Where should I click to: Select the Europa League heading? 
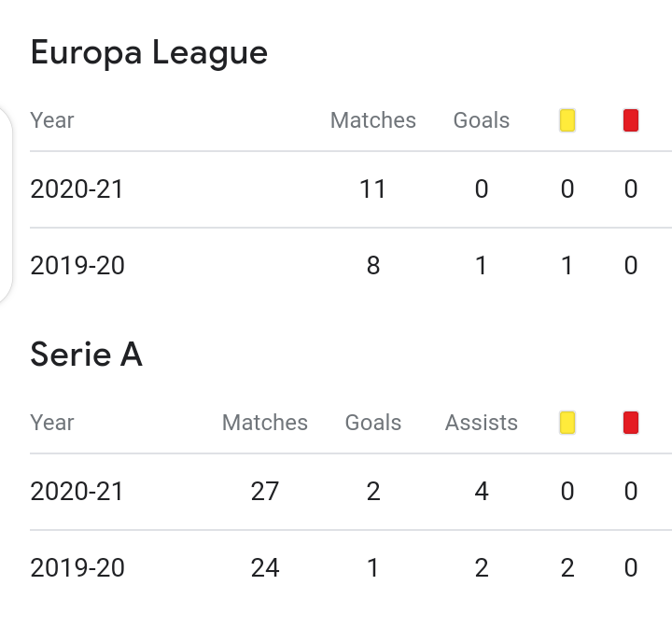pyautogui.click(x=149, y=53)
